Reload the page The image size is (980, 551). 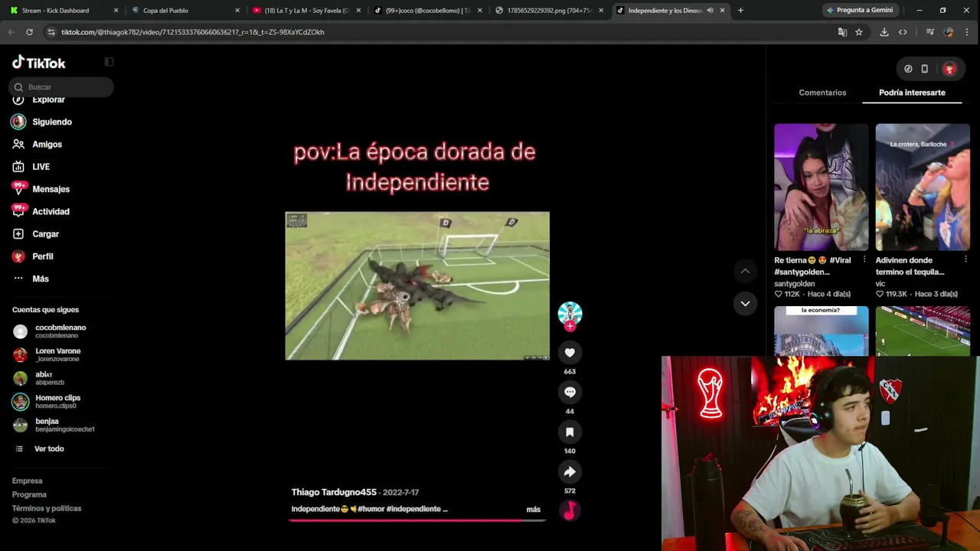click(x=29, y=32)
